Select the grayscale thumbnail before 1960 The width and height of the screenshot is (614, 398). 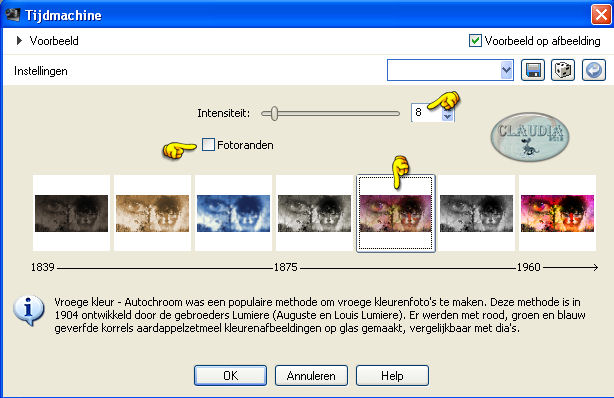tap(476, 213)
